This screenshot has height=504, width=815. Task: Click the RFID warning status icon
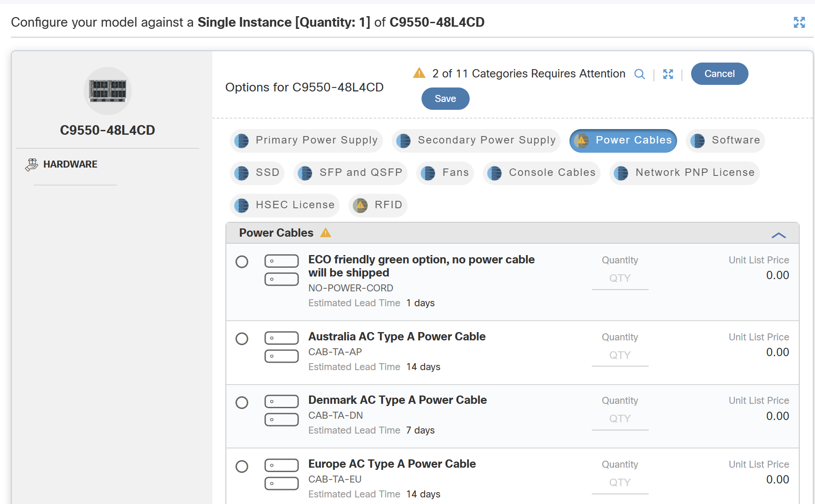[360, 206]
